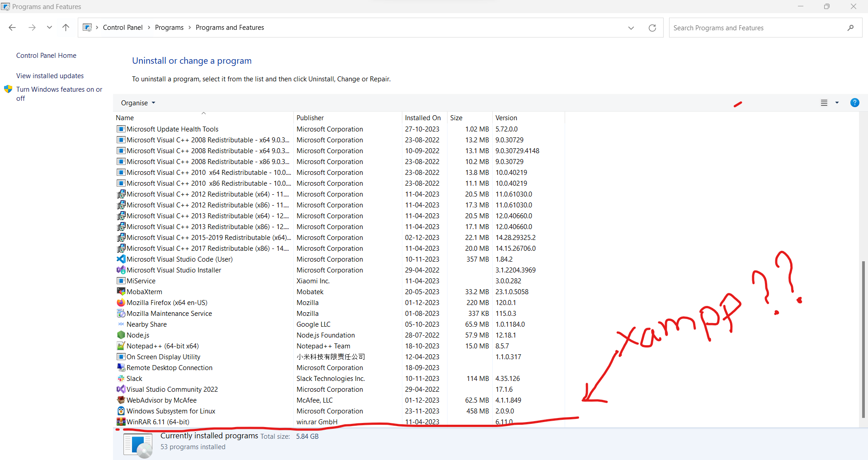Refresh the Programs and Features list
The height and width of the screenshot is (460, 868).
coord(652,28)
